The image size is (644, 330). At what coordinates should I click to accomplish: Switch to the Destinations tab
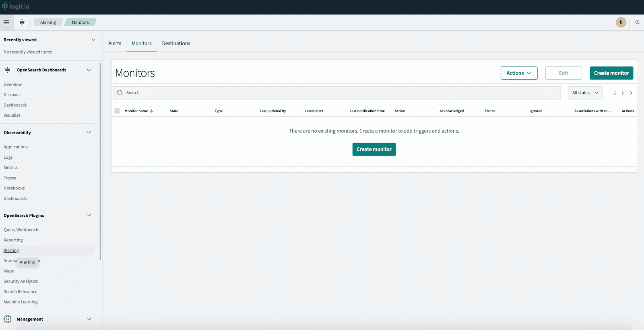coord(176,44)
